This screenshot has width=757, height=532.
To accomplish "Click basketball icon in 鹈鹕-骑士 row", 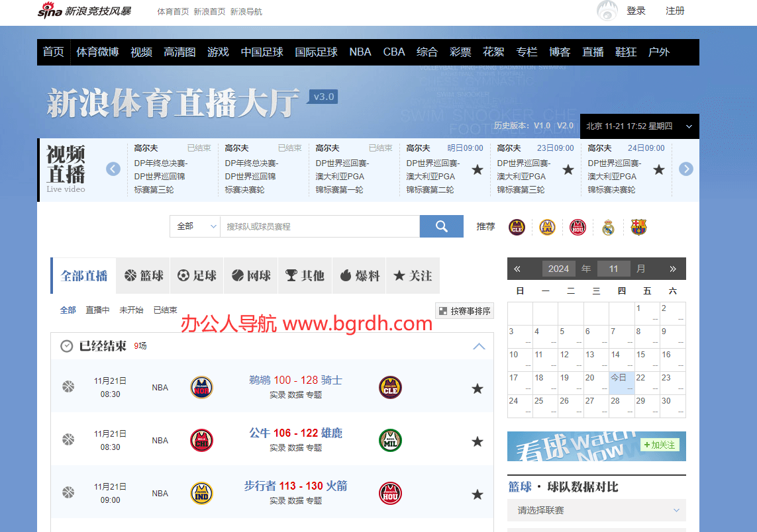I will pyautogui.click(x=68, y=386).
